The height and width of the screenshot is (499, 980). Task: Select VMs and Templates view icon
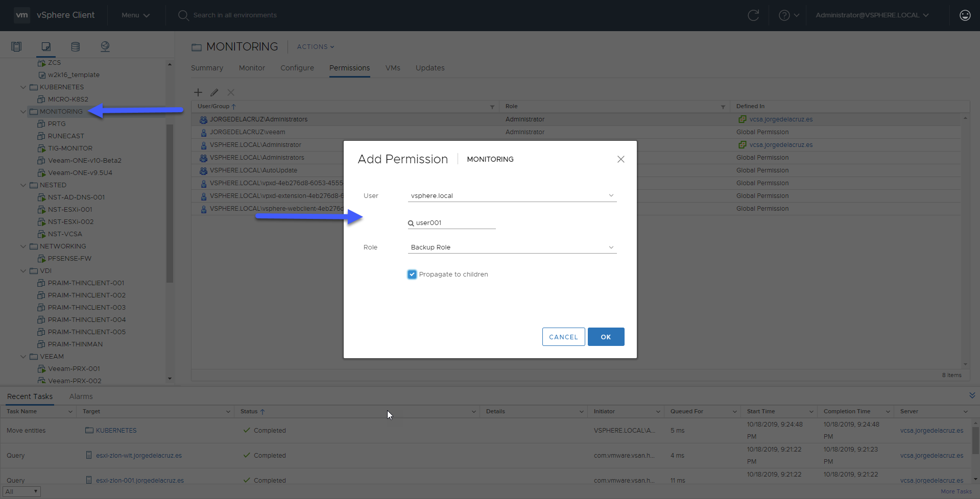(x=46, y=46)
